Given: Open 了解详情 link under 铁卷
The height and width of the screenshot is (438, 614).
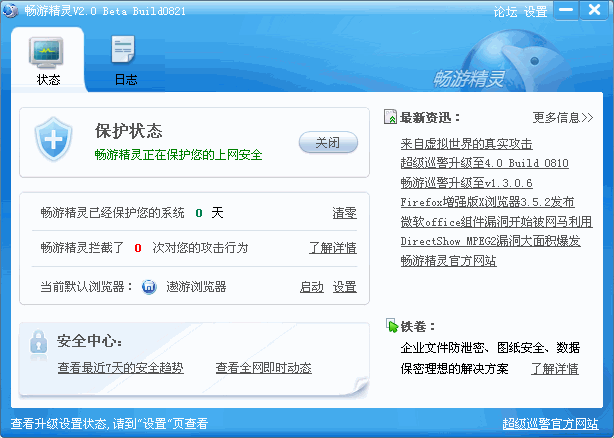Looking at the screenshot, I should pos(554,368).
